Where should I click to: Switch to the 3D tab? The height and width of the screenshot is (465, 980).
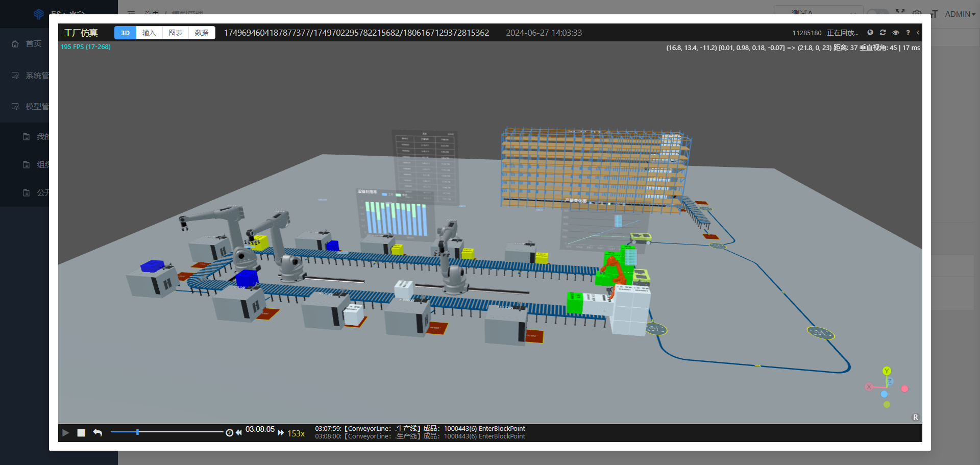click(125, 33)
